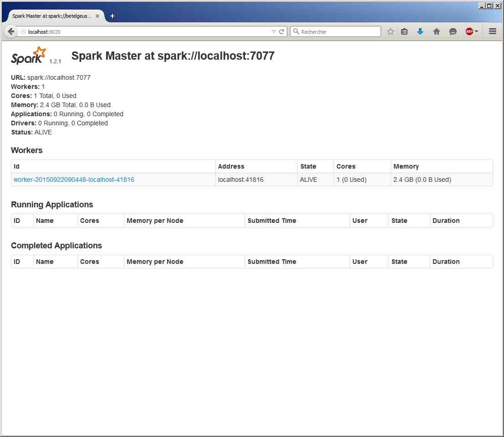Click the localhost:8020 address bar
Viewport: 504px width, 437px height.
[146, 32]
